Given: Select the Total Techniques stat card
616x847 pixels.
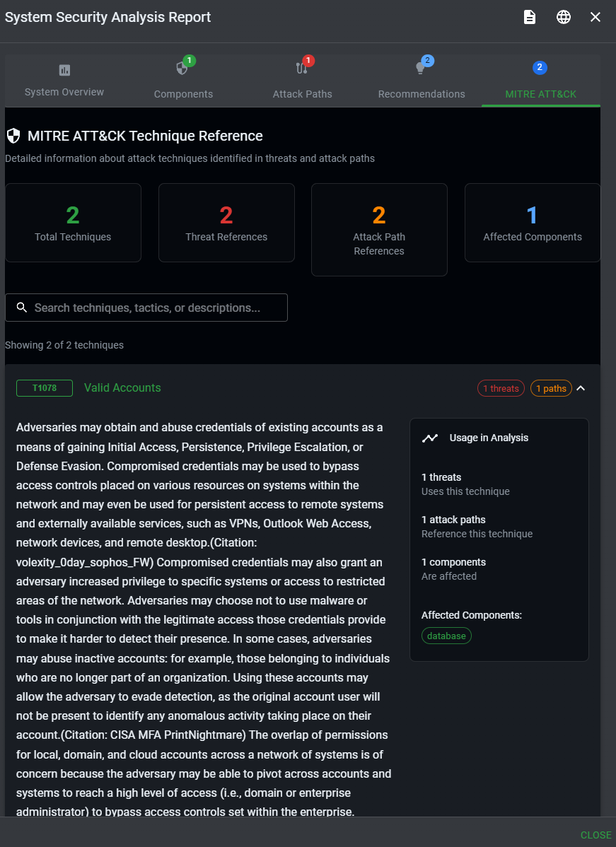Looking at the screenshot, I should point(73,223).
